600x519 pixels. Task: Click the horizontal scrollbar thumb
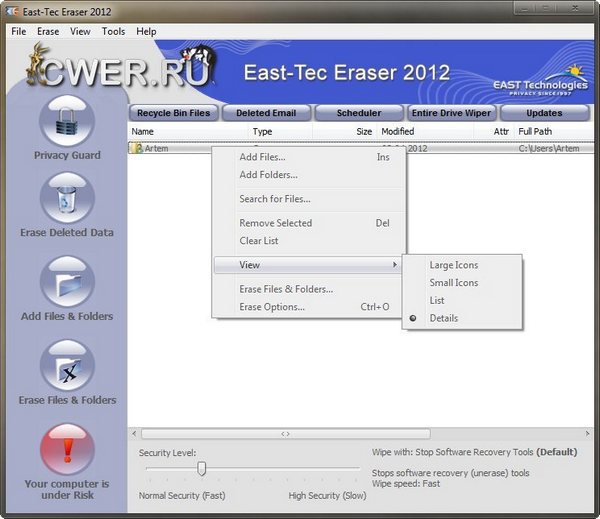pos(285,434)
